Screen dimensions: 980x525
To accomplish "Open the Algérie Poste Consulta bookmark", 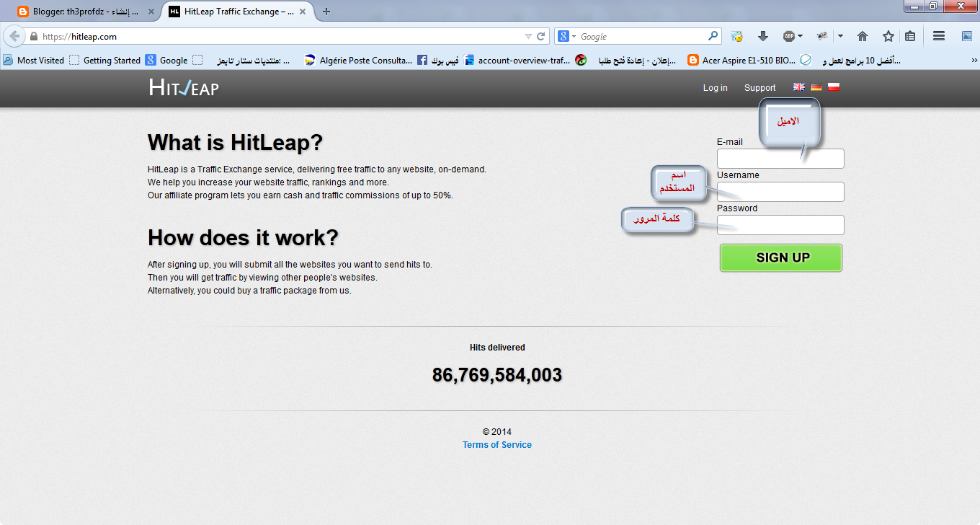I will pos(358,61).
